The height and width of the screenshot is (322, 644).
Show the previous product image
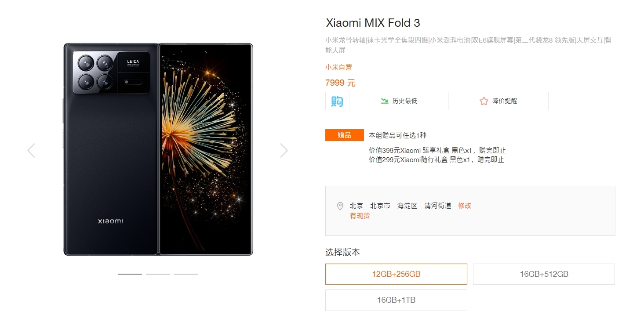[31, 151]
